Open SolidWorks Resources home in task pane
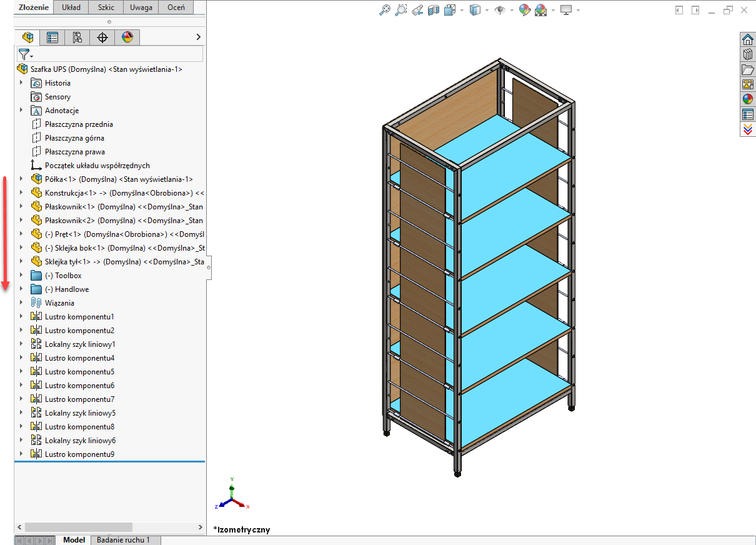The width and height of the screenshot is (756, 545). (748, 39)
